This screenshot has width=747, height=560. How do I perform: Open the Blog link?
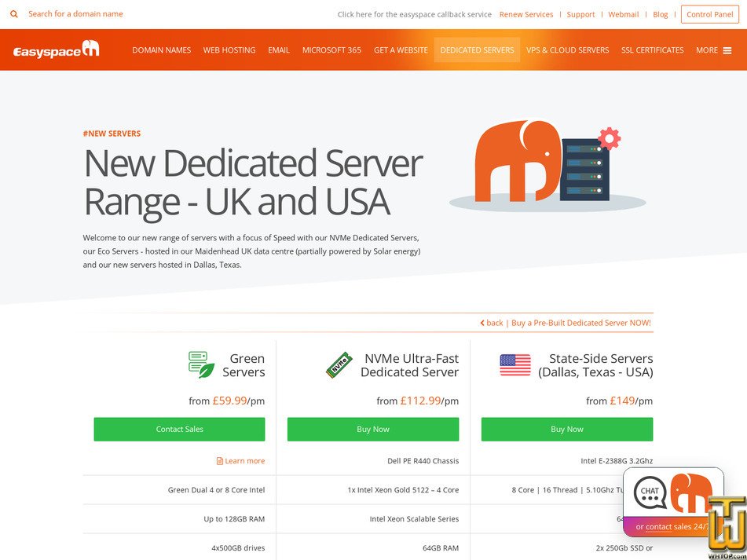tap(661, 14)
